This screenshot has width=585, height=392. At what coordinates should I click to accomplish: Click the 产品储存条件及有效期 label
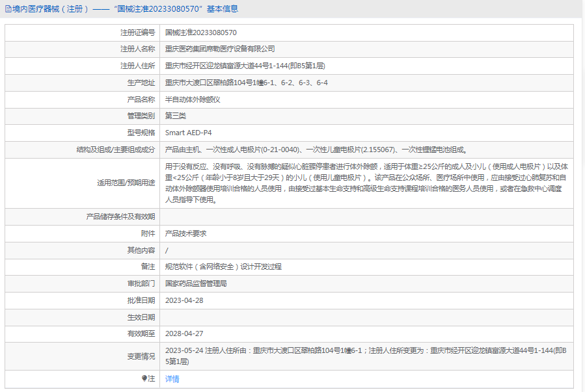click(x=120, y=217)
